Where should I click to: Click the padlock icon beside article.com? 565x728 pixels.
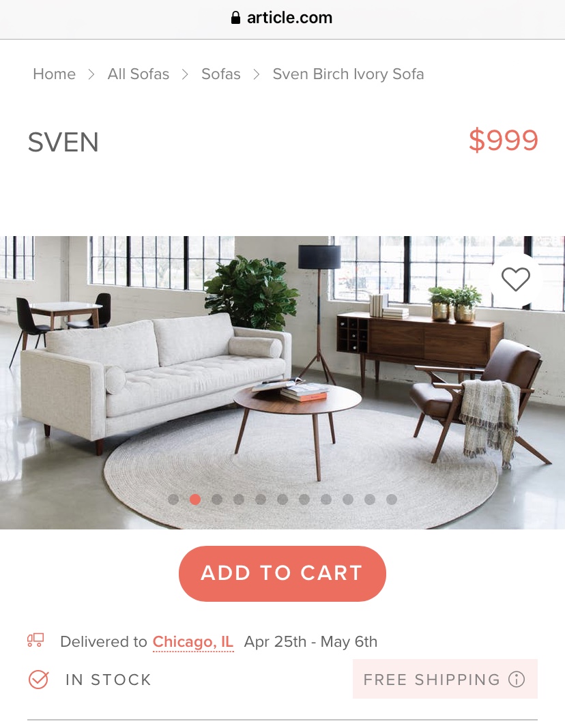pyautogui.click(x=236, y=18)
